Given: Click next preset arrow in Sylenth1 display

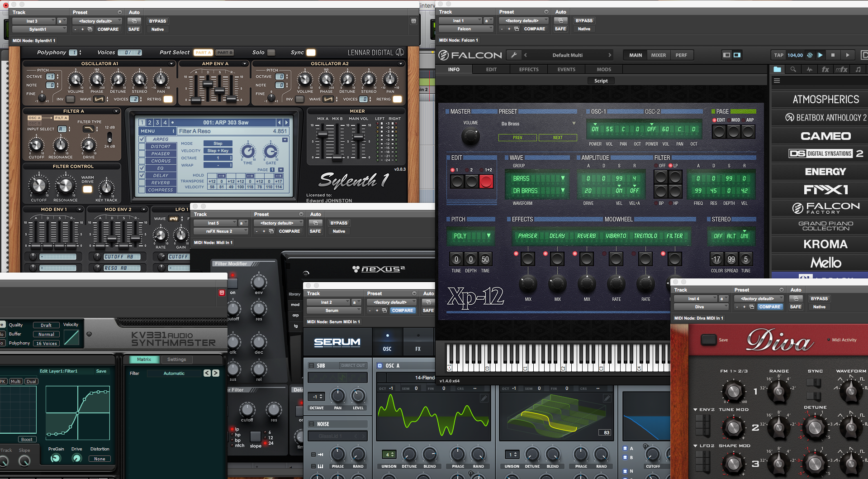Looking at the screenshot, I should (286, 122).
